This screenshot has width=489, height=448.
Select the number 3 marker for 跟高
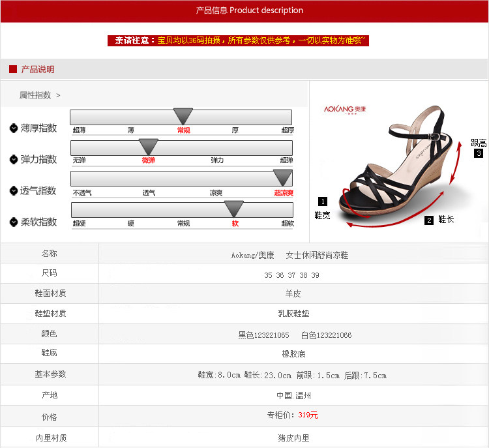pos(479,154)
